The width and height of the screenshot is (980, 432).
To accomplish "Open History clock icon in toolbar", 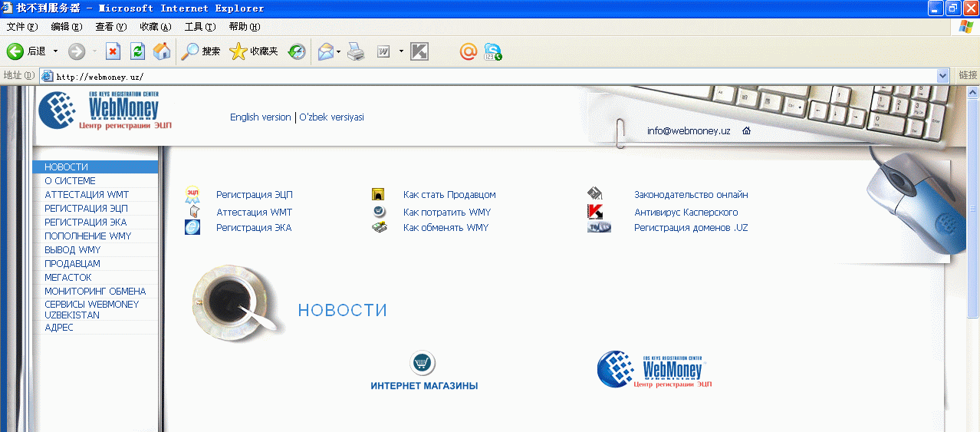I will [x=297, y=51].
